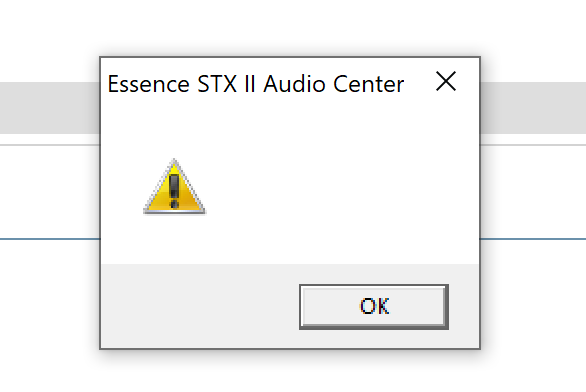Click the blue horizontal line right of dialog
The height and width of the screenshot is (392, 586).
click(x=533, y=239)
